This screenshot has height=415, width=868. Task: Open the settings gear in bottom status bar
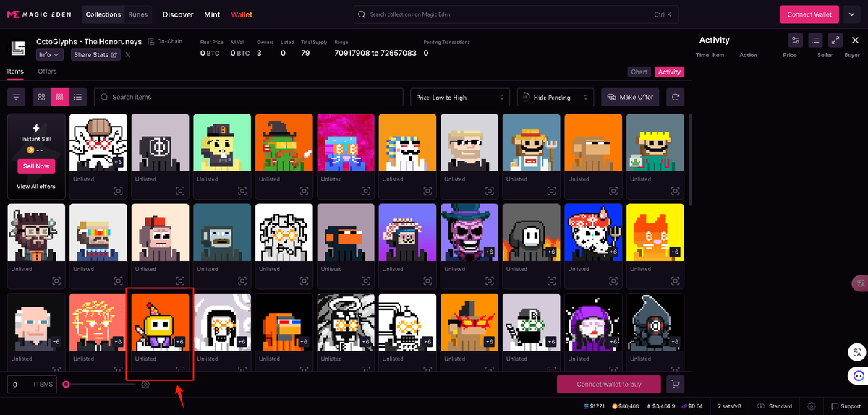pos(812,406)
